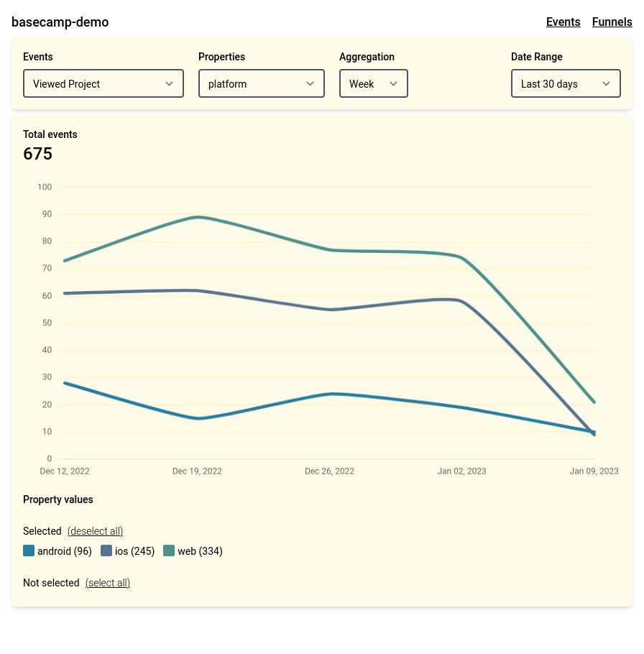Viewport: 644px width, 654px height.
Task: Deselect the web (334) property value
Action: click(x=193, y=551)
